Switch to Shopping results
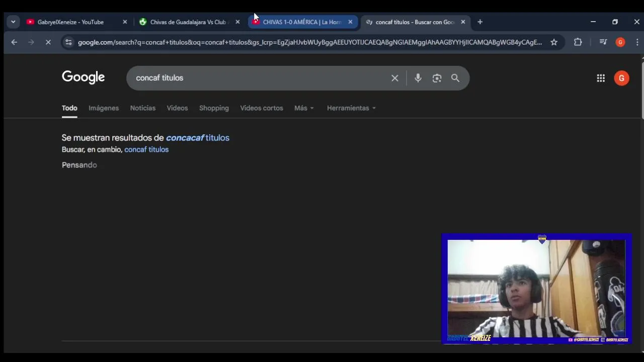 click(214, 108)
